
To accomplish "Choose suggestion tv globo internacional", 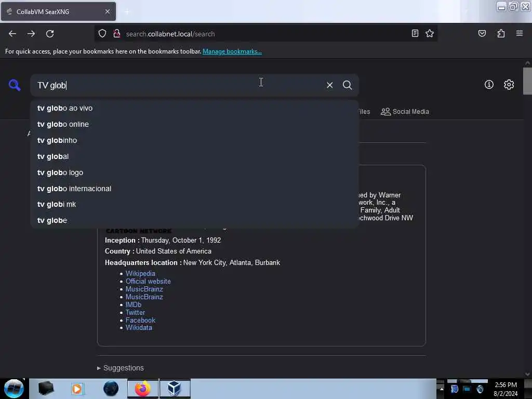I will click(x=194, y=189).
